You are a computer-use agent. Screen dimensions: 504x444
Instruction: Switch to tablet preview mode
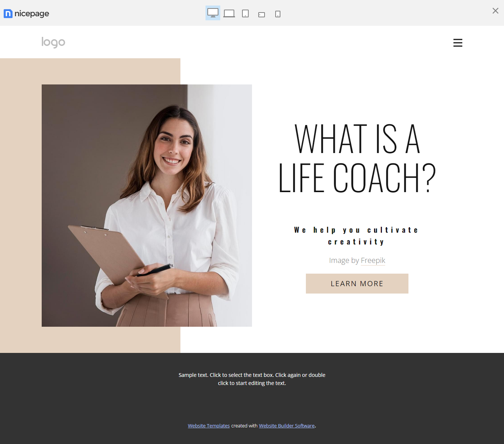pyautogui.click(x=245, y=14)
